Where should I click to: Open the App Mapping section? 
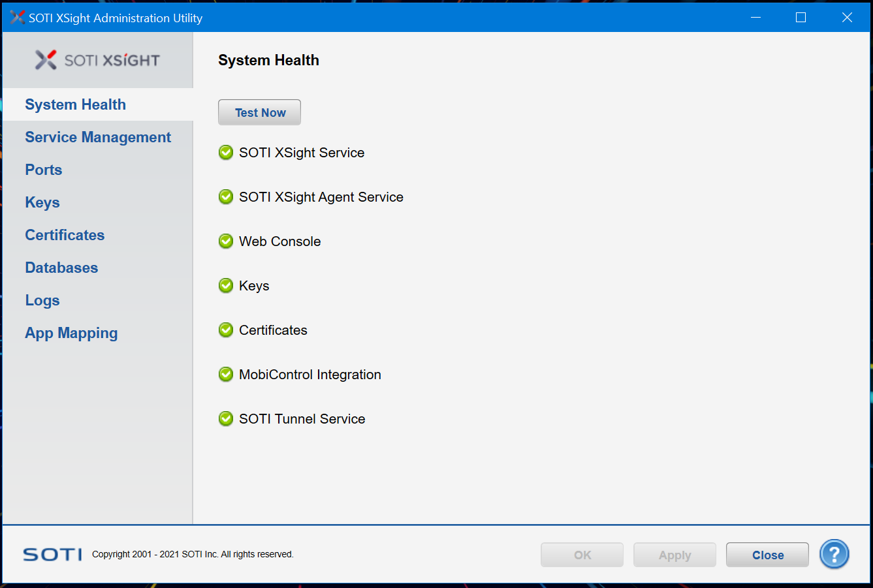tap(98, 333)
